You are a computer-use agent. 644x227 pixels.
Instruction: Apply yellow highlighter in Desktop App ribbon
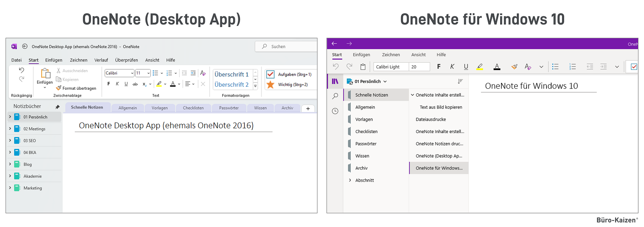[159, 84]
